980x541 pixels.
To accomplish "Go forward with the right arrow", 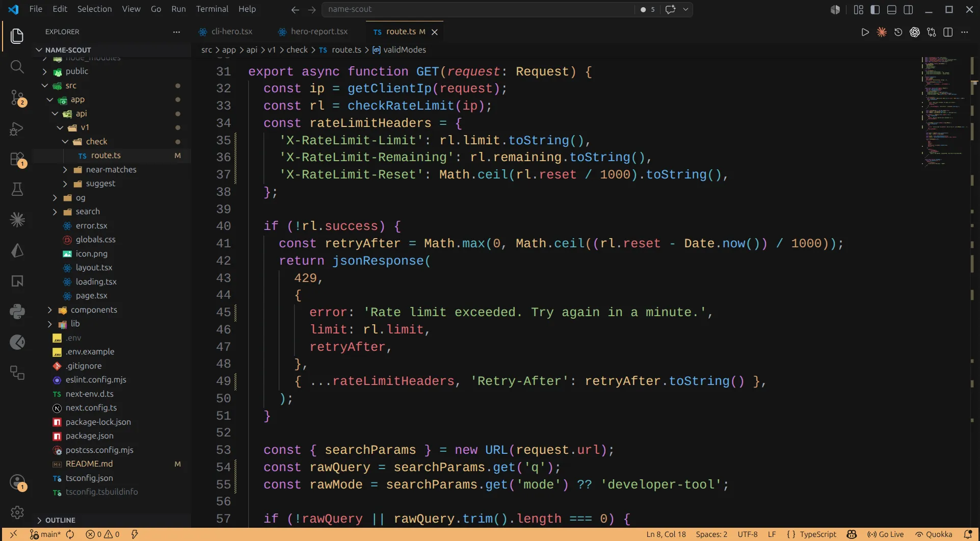I will [312, 9].
